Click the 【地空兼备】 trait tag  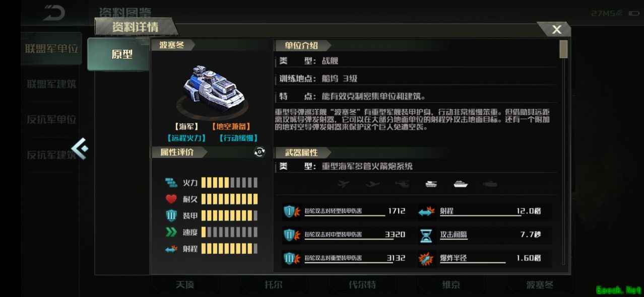coord(231,127)
